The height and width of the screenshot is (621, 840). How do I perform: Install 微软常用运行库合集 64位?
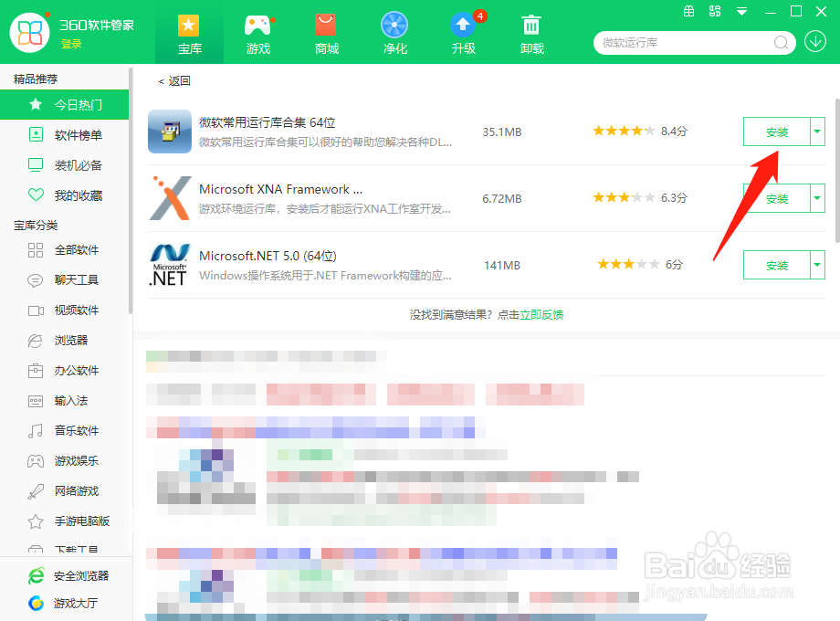(778, 132)
